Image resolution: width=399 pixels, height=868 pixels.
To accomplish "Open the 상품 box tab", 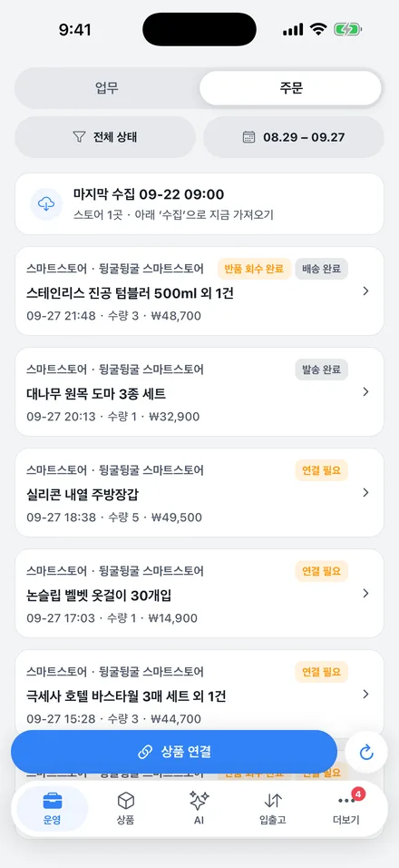I will 126,809.
